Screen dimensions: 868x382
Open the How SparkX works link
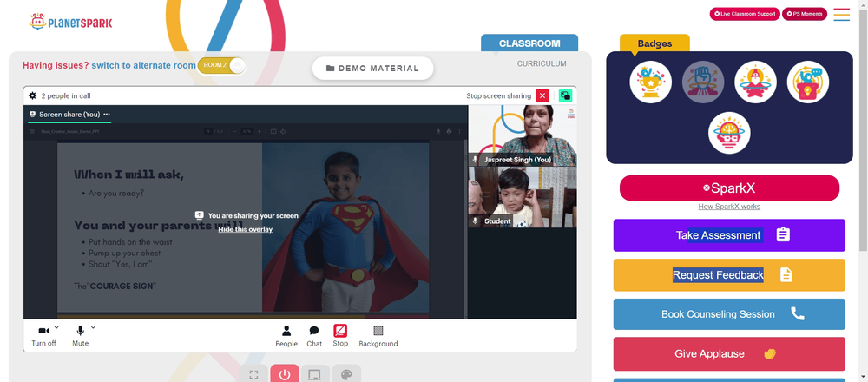coord(729,207)
